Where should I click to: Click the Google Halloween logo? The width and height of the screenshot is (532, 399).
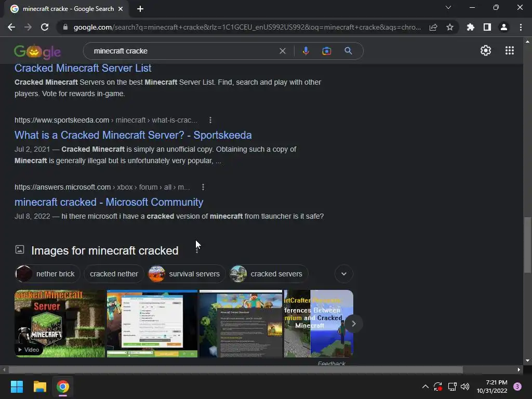coord(37,51)
